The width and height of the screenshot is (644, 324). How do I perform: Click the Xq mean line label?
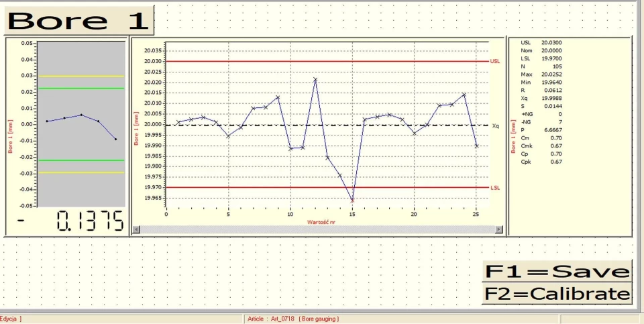[495, 125]
